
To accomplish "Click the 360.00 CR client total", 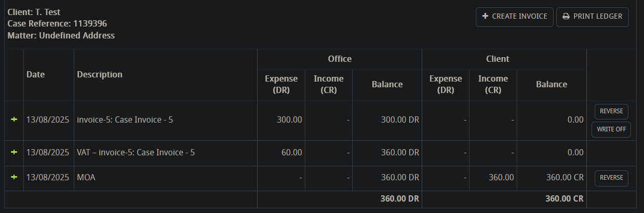I will [565, 199].
